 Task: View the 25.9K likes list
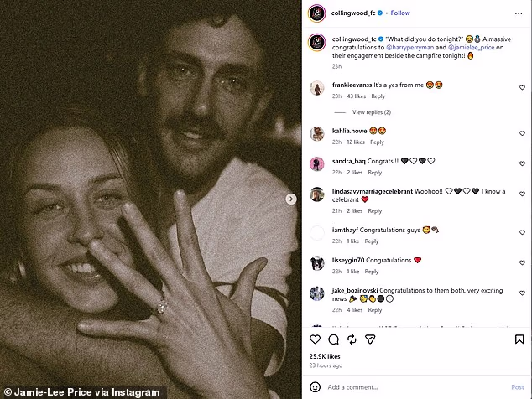326,358
